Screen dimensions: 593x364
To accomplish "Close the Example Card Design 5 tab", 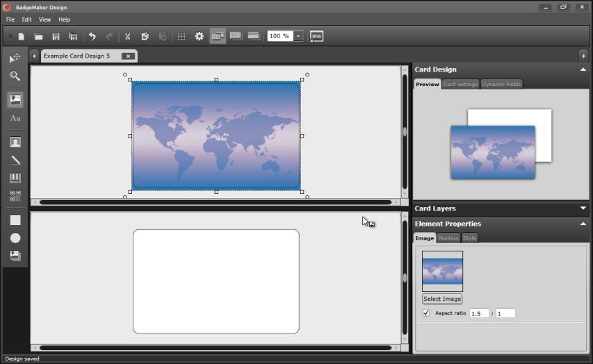I will (x=128, y=56).
